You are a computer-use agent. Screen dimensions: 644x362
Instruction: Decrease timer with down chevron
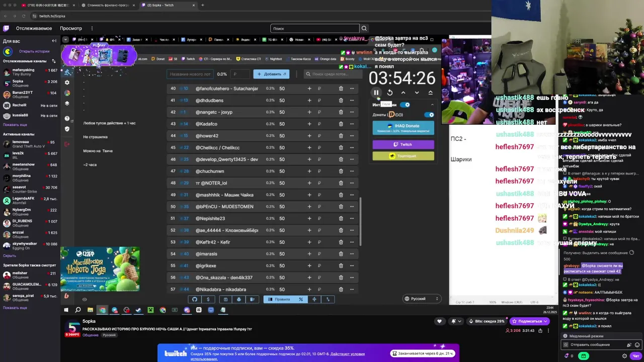coord(417,93)
